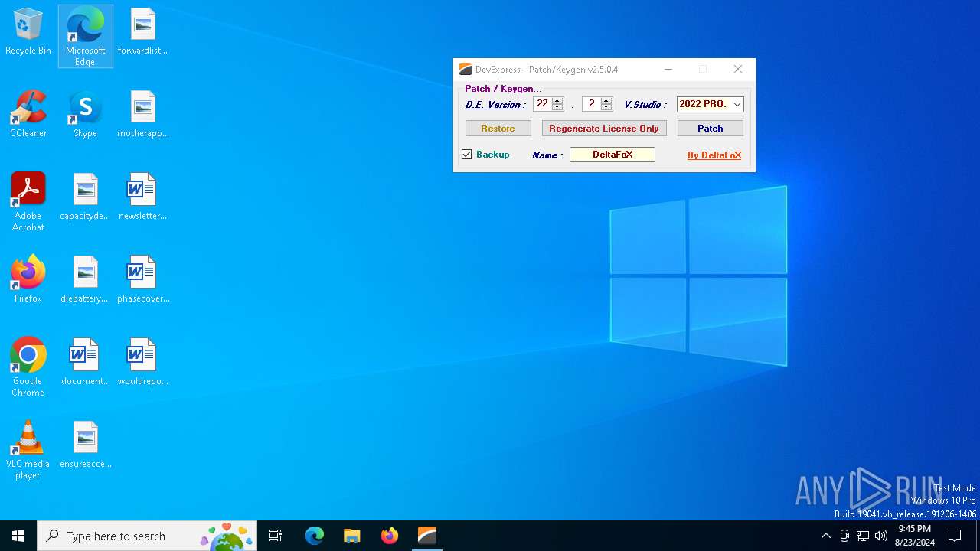This screenshot has width=980, height=551.
Task: Open the volume control tray icon
Action: coord(881,536)
